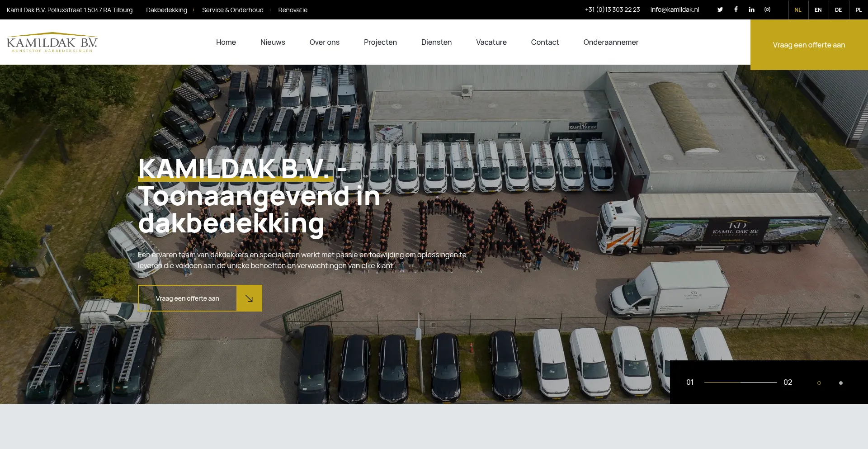Click the yellow header Vraag een offerte aan button
Viewport: 868px width, 449px height.
(x=809, y=45)
